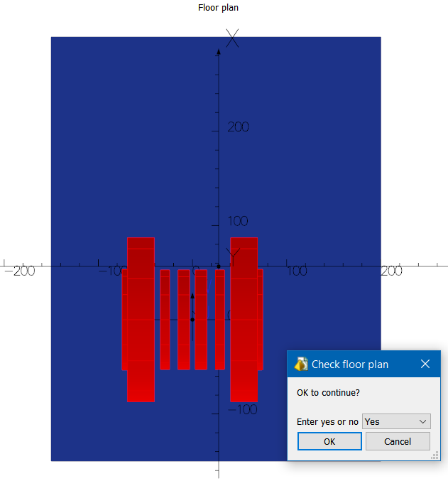Click the 'Floor plan' title text
448x481 pixels.
(218, 8)
